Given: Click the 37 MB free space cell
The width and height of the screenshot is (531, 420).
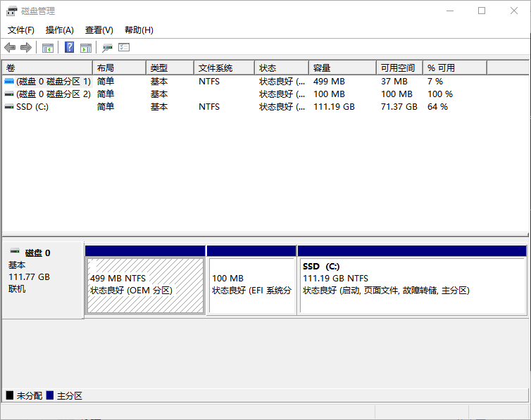Looking at the screenshot, I should [x=394, y=82].
